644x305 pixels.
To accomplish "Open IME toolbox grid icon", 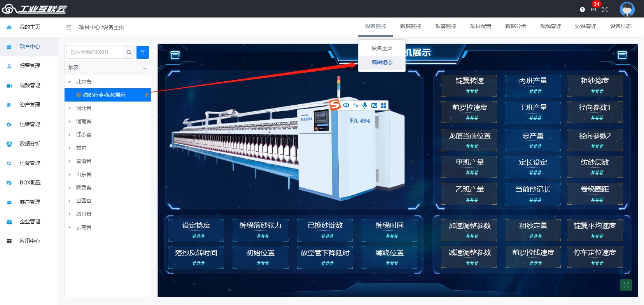I will [383, 105].
